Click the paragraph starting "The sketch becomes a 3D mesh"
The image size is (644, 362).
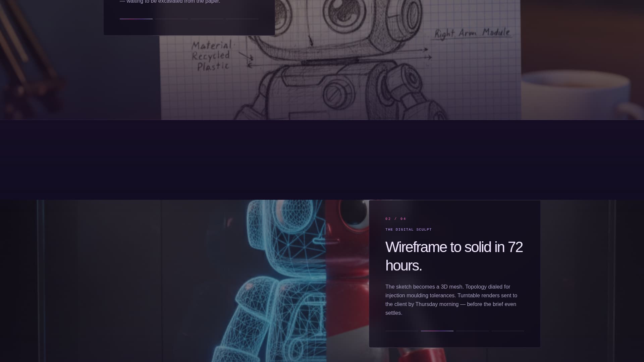[451, 300]
